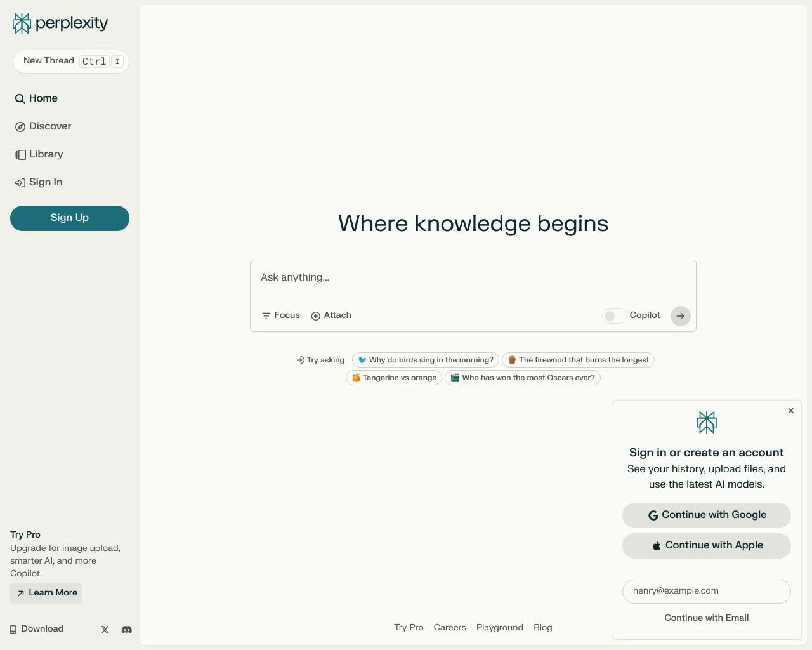Open the Focus options

click(x=281, y=315)
